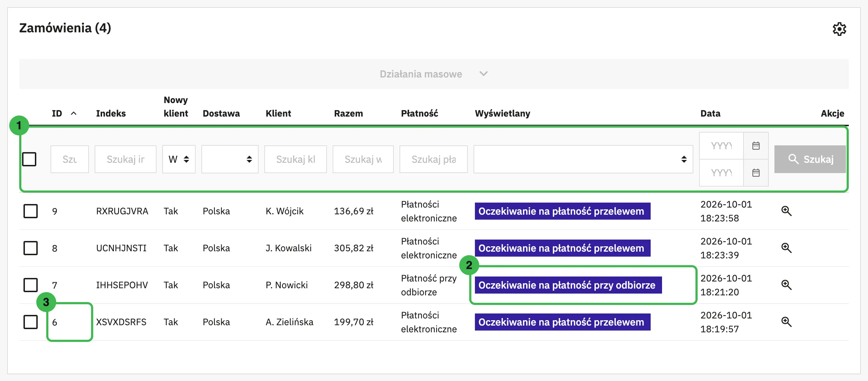Viewport: 868px width, 381px height.
Task: Click the Szukaj search button
Action: pyautogui.click(x=810, y=159)
